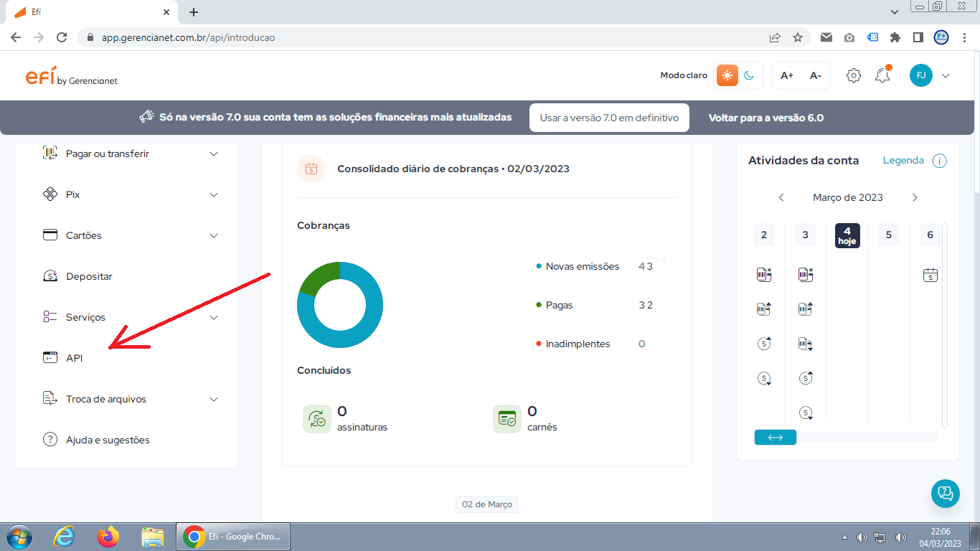Viewport: 980px width, 551px height.
Task: Open the help chat bubble icon
Action: point(945,493)
